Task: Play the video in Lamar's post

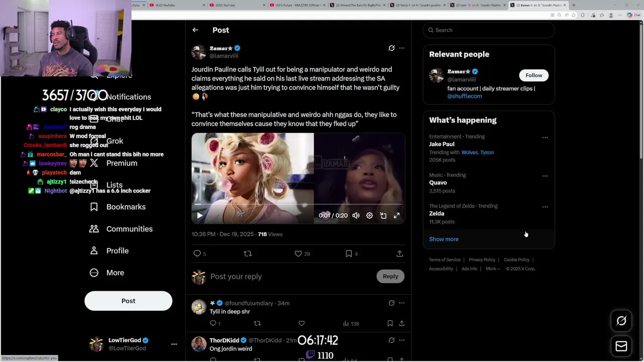Action: [200, 216]
